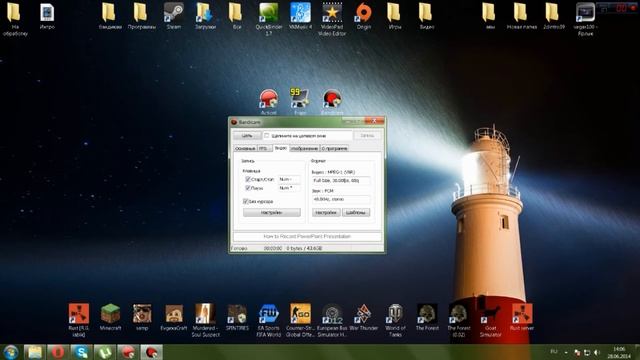Select the Видео tab in Bandicam

click(x=280, y=148)
